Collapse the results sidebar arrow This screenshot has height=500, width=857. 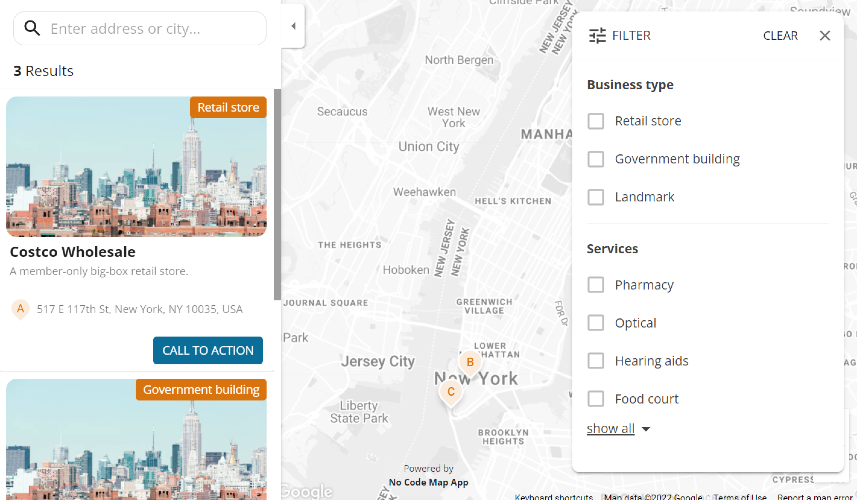(x=294, y=26)
